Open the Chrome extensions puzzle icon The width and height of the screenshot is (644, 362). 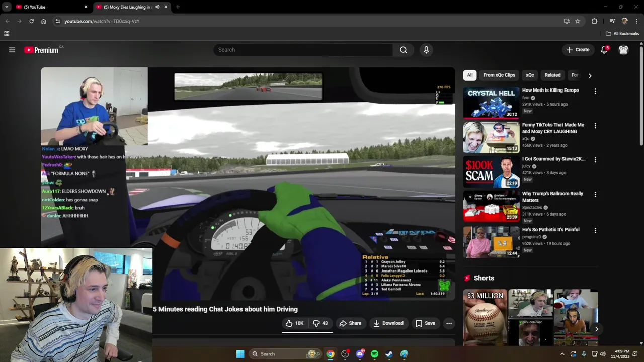click(x=594, y=21)
